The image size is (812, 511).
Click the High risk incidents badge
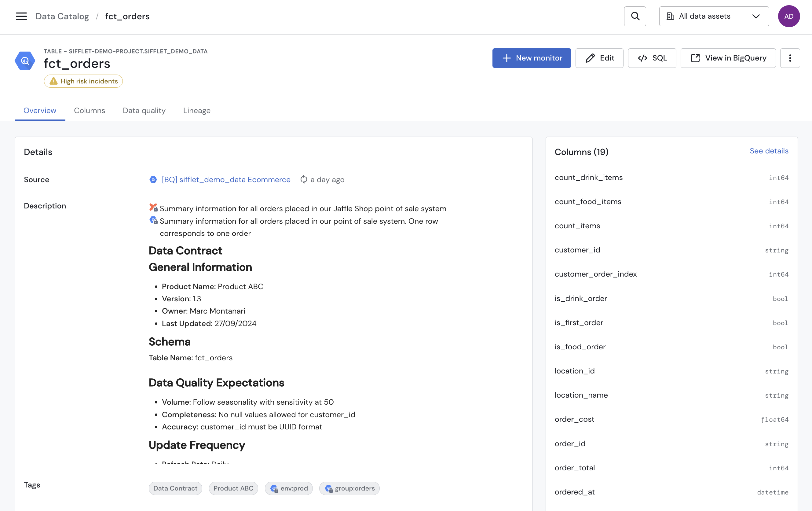tap(83, 81)
